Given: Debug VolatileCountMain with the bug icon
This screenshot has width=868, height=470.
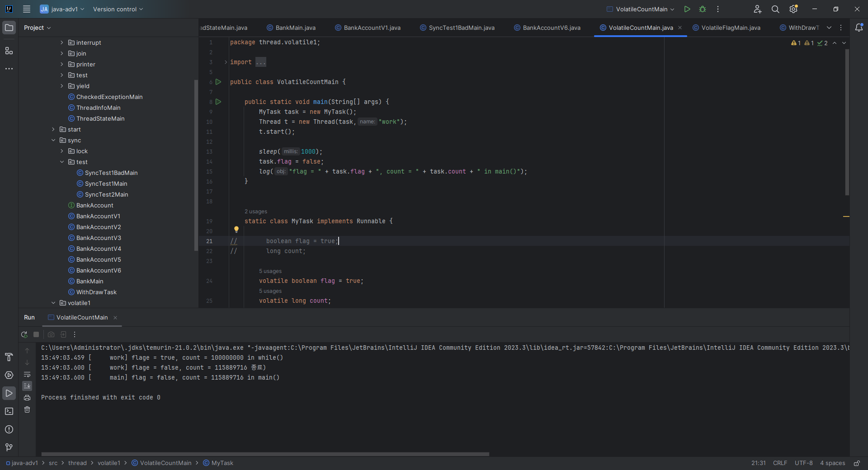Looking at the screenshot, I should pyautogui.click(x=703, y=9).
